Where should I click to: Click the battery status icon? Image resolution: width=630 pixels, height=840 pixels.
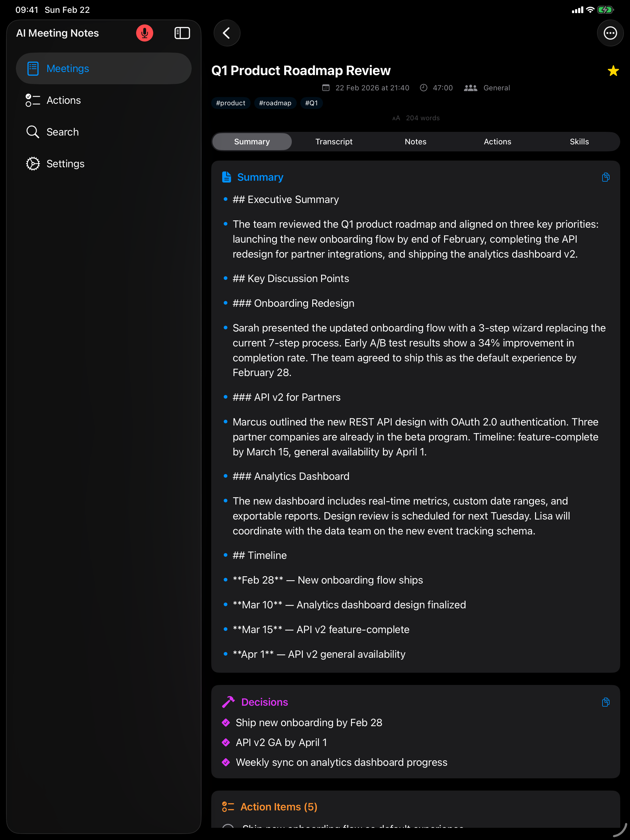click(605, 10)
